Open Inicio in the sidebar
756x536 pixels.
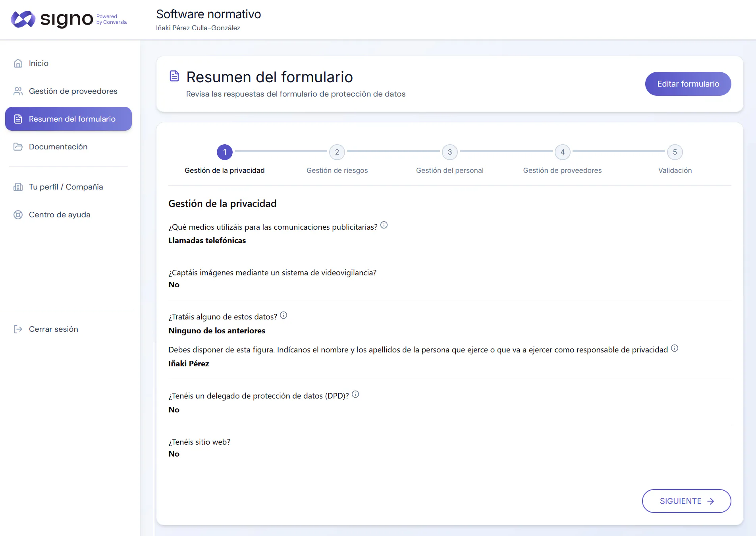click(x=68, y=63)
